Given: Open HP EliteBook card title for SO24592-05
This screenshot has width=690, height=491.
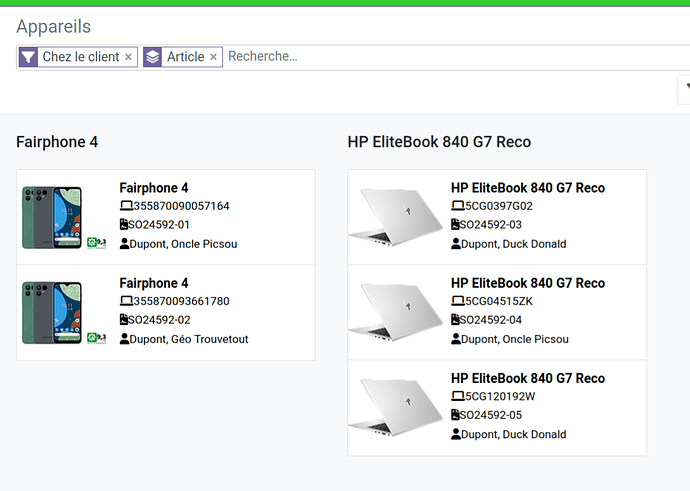Looking at the screenshot, I should (x=528, y=378).
